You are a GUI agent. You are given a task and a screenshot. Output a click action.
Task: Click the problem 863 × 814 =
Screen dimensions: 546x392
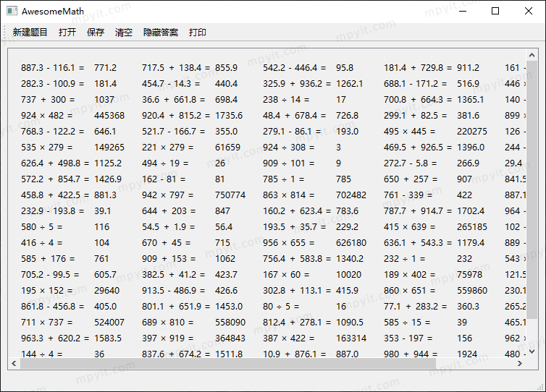(289, 195)
